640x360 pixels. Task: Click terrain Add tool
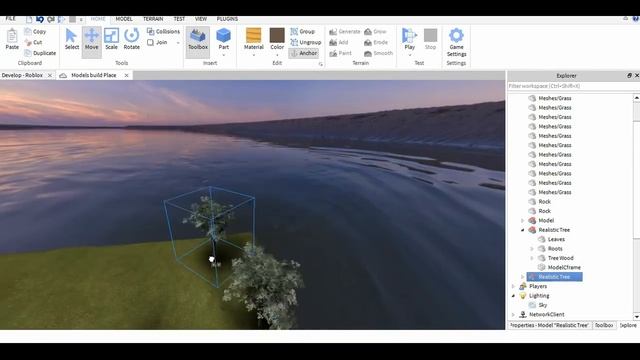339,42
